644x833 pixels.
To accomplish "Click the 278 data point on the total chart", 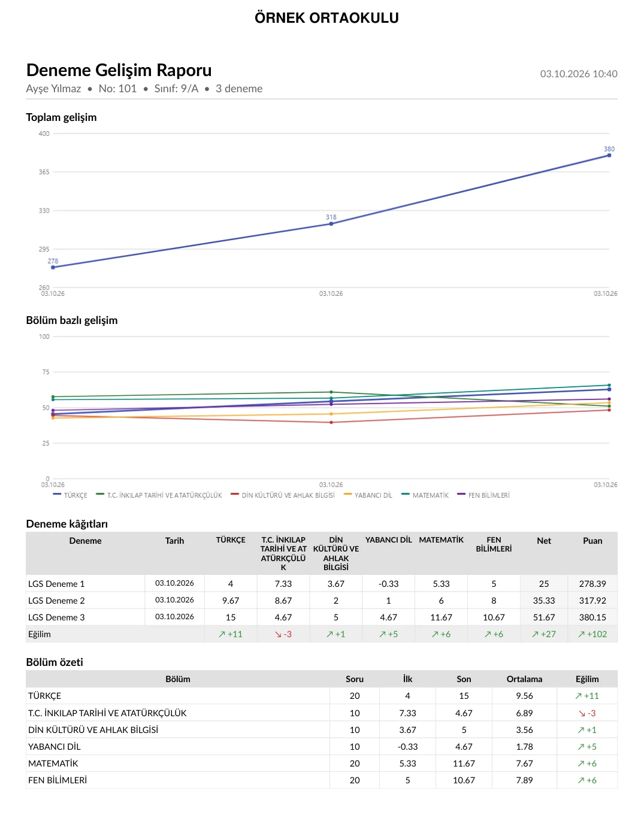I will tap(53, 267).
